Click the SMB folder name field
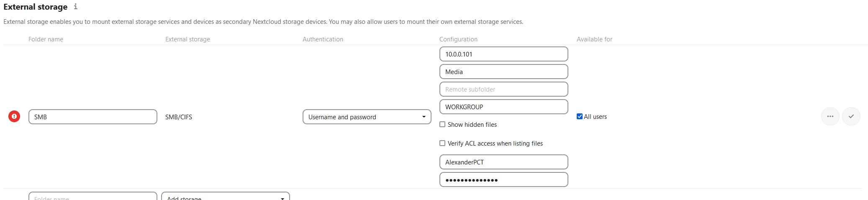 (x=92, y=117)
